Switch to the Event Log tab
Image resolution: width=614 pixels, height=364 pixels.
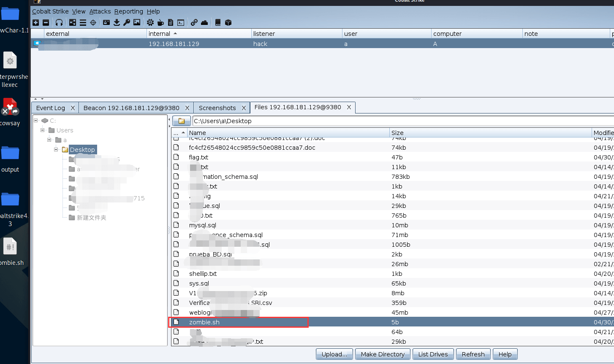click(51, 108)
